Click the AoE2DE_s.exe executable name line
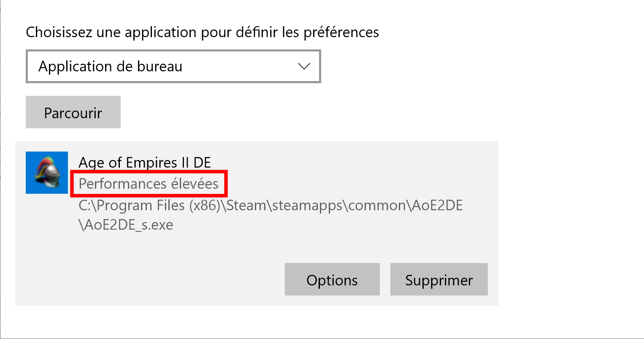 pos(126,225)
